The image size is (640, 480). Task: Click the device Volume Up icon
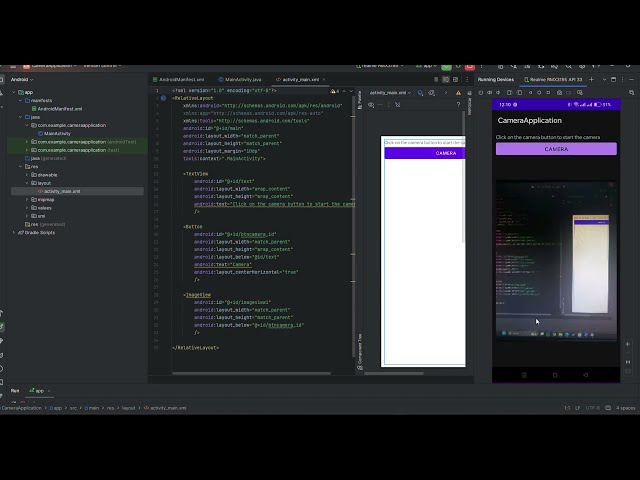pos(489,93)
